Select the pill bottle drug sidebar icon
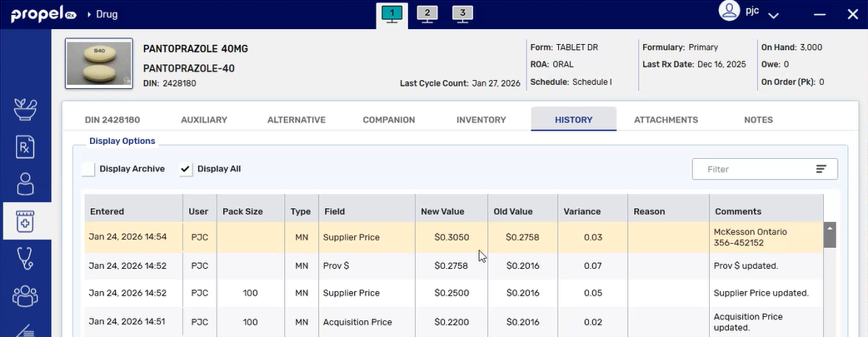The width and height of the screenshot is (868, 337). 25,221
